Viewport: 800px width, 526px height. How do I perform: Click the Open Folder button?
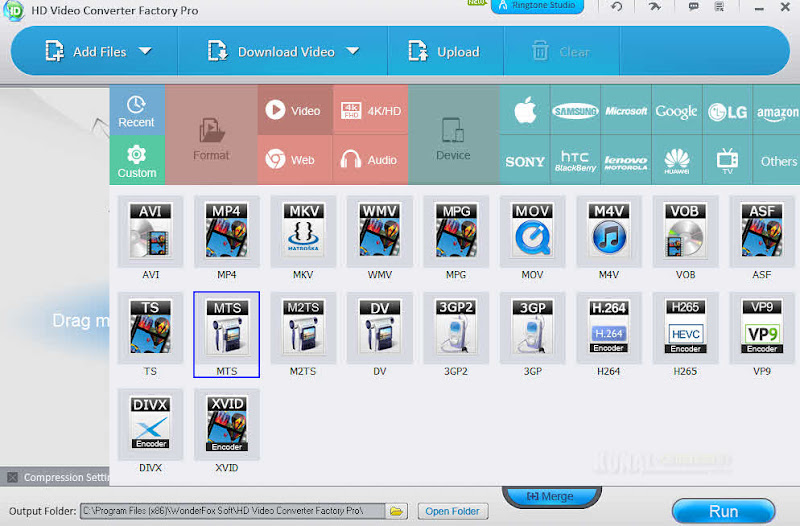click(453, 511)
